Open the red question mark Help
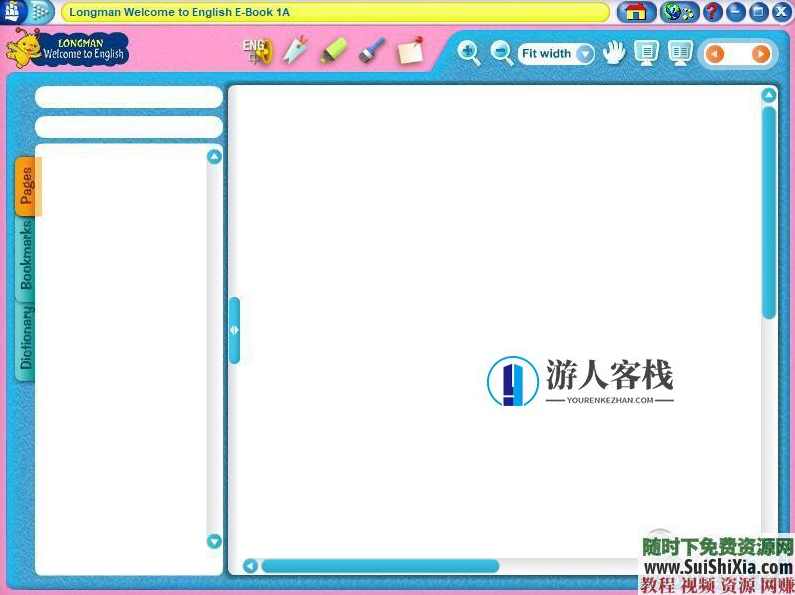This screenshot has height=595, width=795. click(712, 12)
